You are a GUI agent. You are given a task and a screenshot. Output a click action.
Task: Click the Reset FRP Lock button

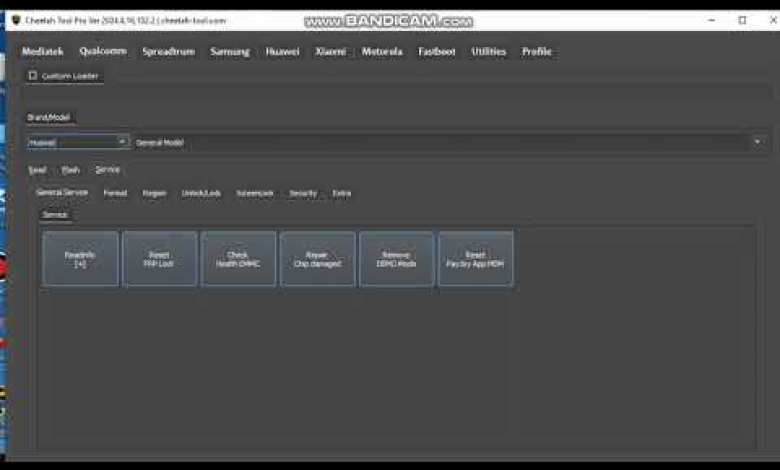(159, 260)
